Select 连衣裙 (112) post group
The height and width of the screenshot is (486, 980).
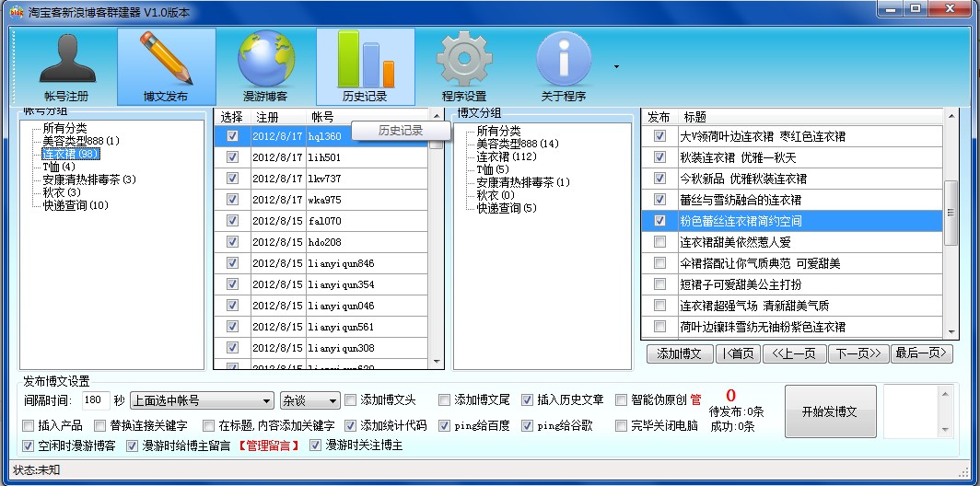[507, 156]
